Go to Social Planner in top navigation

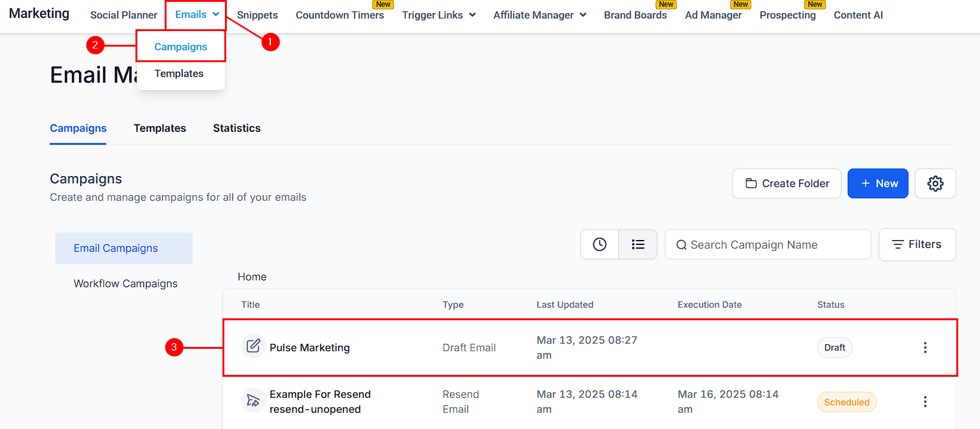coord(124,15)
